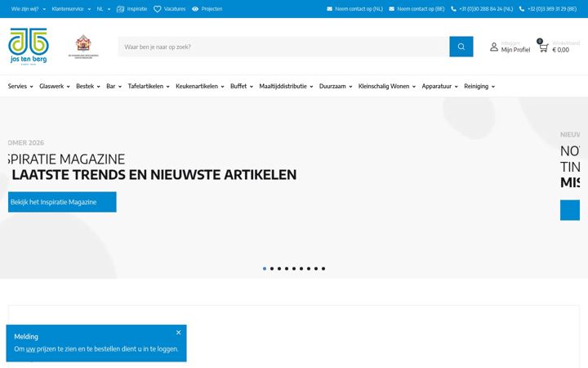588x368 pixels.
Task: Open the Mijn Profiel user icon
Action: coord(494,47)
